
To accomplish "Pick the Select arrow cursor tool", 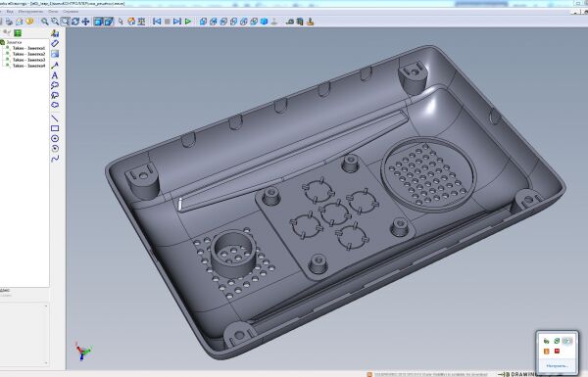I will 121,22.
